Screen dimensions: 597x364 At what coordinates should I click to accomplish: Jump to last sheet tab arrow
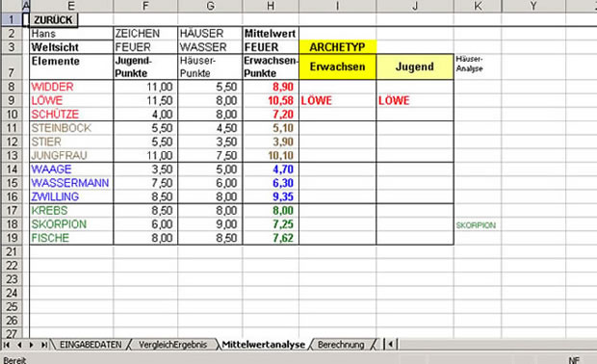coord(44,345)
